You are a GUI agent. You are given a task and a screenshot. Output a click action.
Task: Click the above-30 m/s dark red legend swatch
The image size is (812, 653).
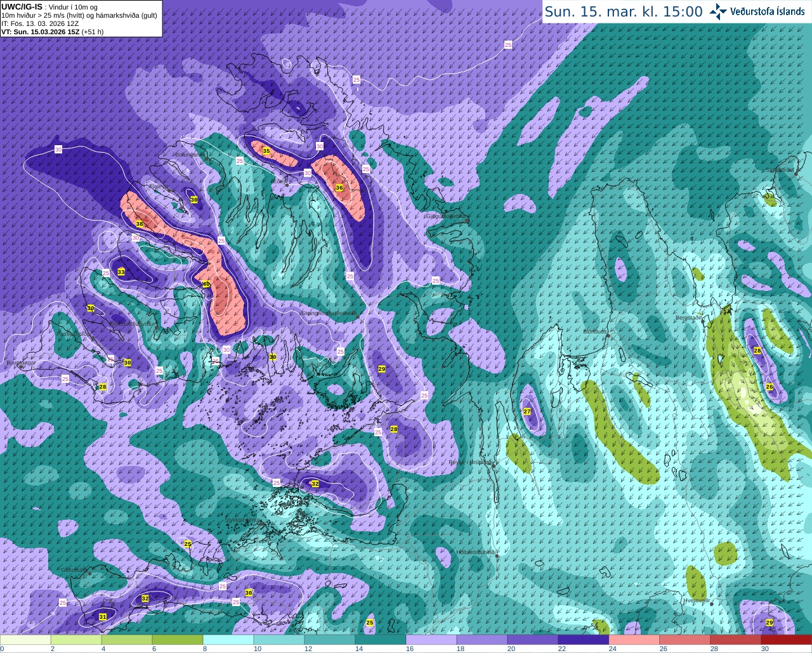click(x=787, y=640)
